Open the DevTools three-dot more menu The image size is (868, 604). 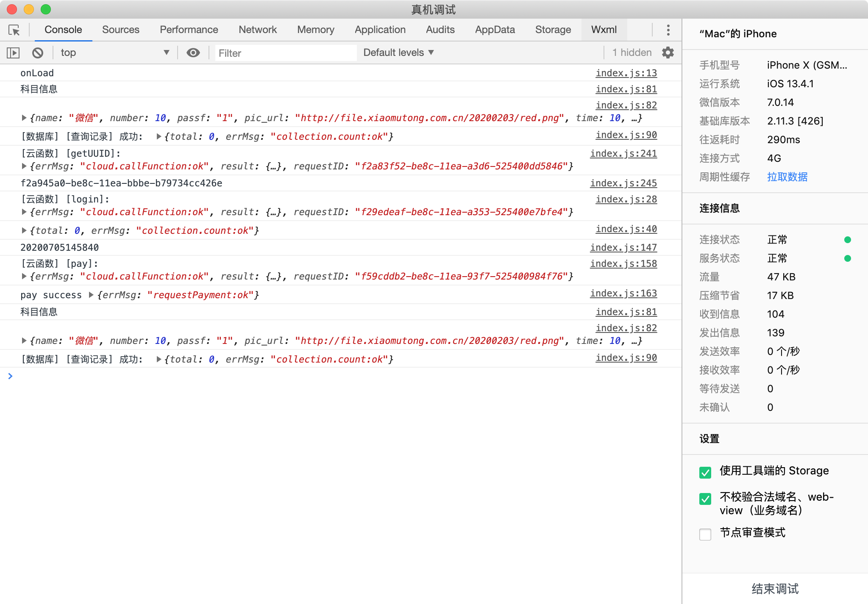[668, 30]
